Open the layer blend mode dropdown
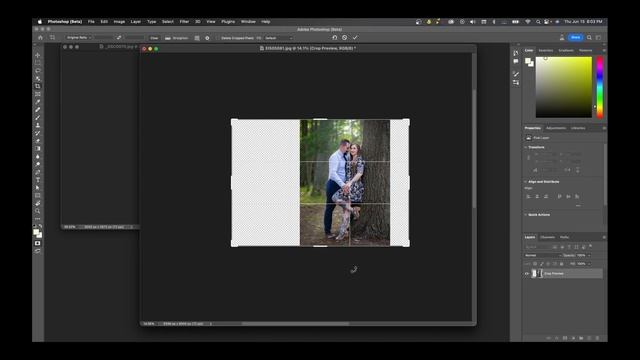Viewport: 640px width, 360px height. pyautogui.click(x=543, y=256)
